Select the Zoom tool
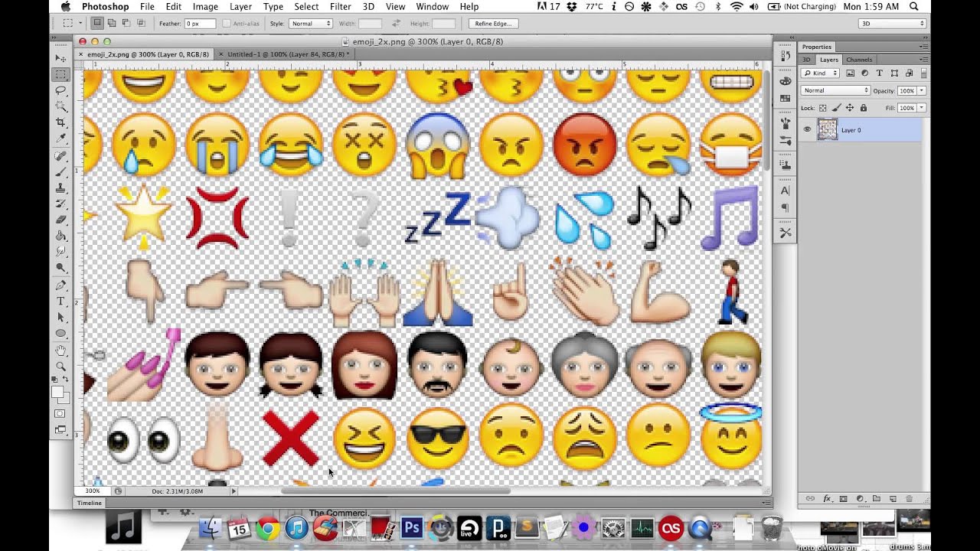Screen dimensions: 980x551 pyautogui.click(x=60, y=367)
